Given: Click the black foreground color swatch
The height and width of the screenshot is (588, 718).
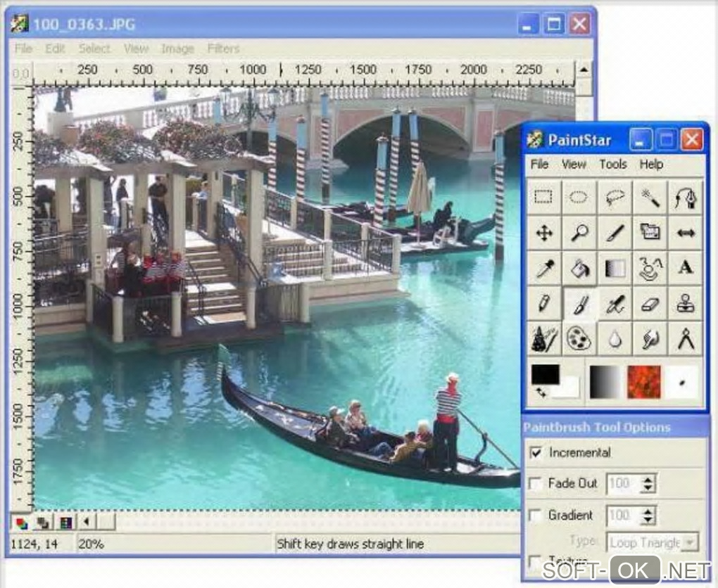Looking at the screenshot, I should pyautogui.click(x=545, y=374).
